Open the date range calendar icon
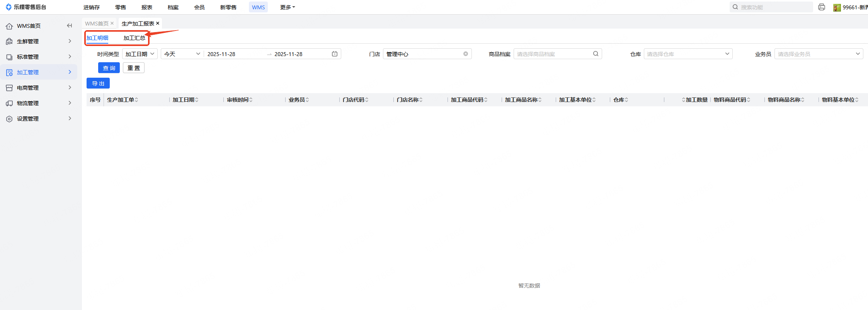Image resolution: width=868 pixels, height=310 pixels. pos(335,54)
